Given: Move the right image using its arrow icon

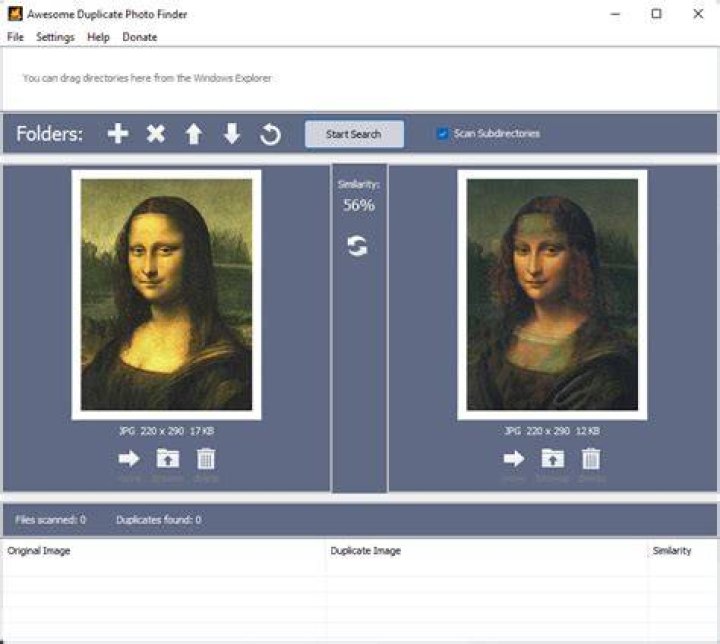Looking at the screenshot, I should 514,458.
